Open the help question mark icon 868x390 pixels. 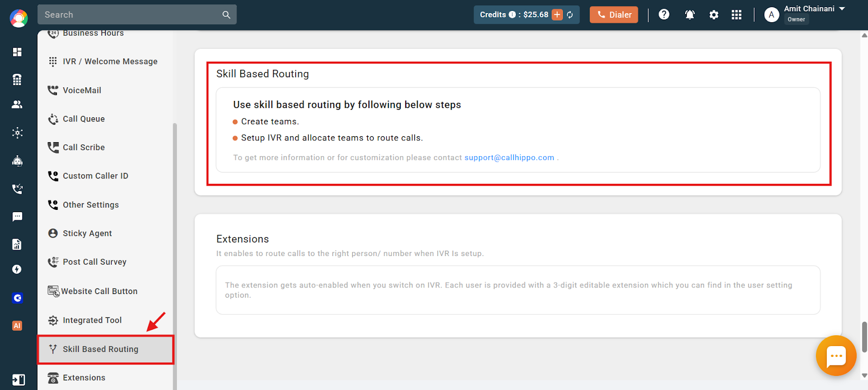coord(664,15)
